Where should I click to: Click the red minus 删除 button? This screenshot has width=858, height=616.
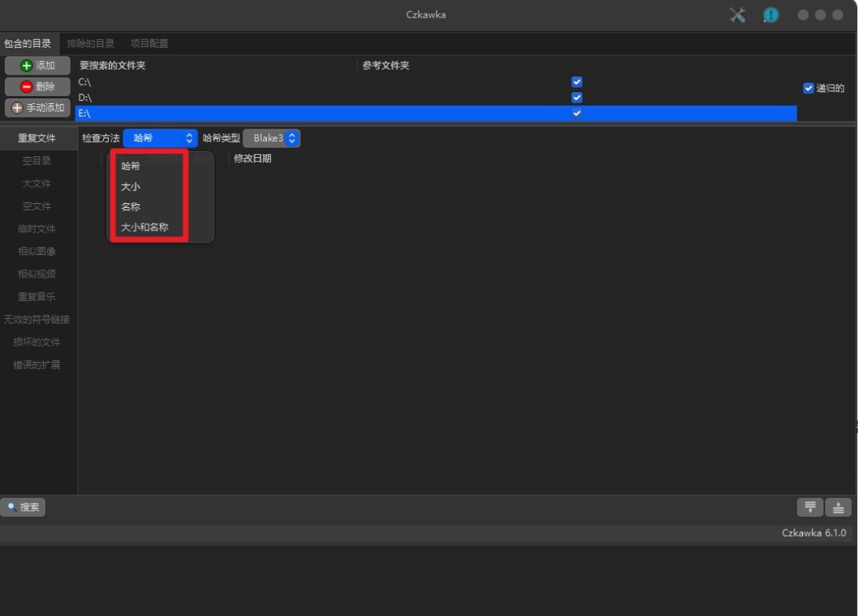point(38,87)
